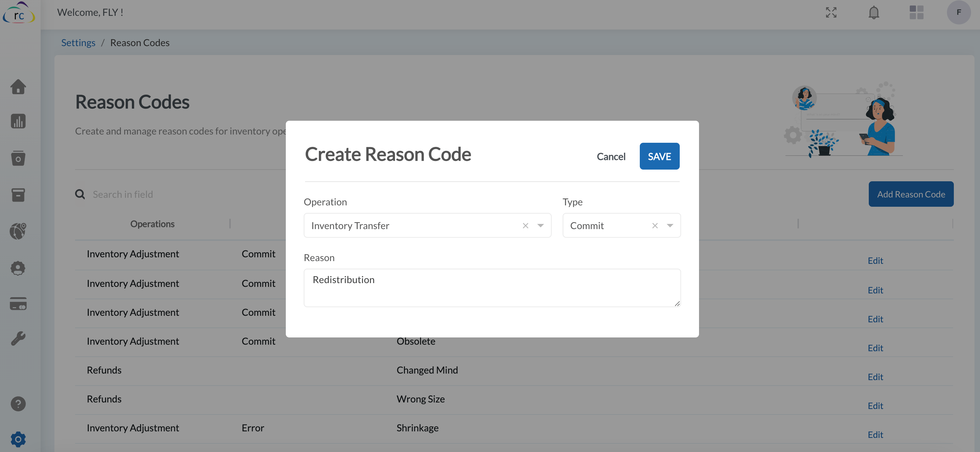980x452 pixels.
Task: Cancel the Create Reason Code dialog
Action: pyautogui.click(x=611, y=156)
